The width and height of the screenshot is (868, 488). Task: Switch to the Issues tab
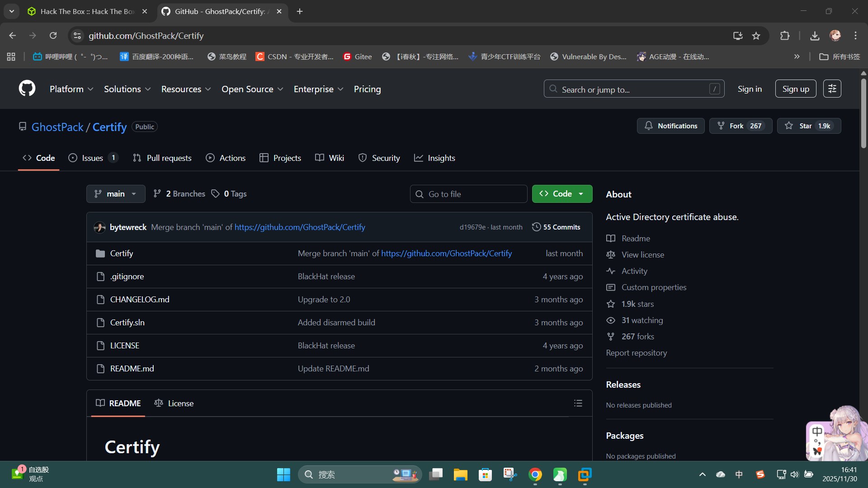click(92, 158)
